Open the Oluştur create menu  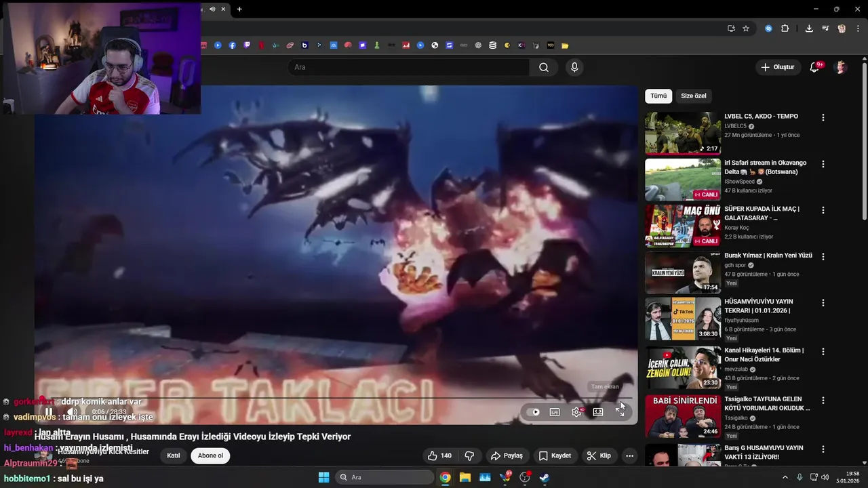[x=778, y=67]
